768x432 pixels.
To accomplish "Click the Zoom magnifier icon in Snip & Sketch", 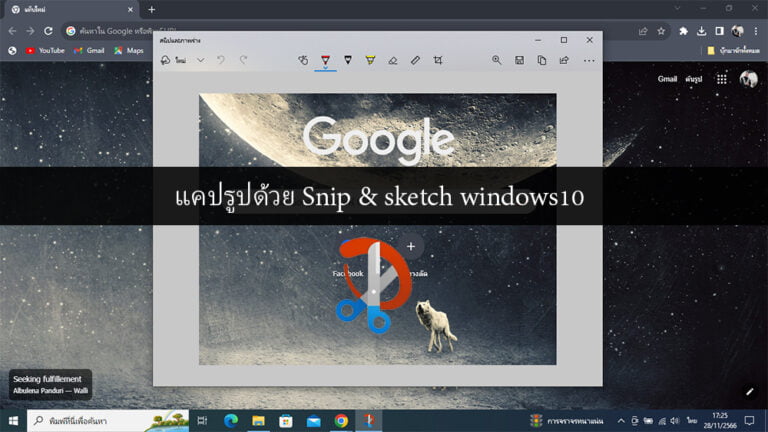I will pos(497,60).
